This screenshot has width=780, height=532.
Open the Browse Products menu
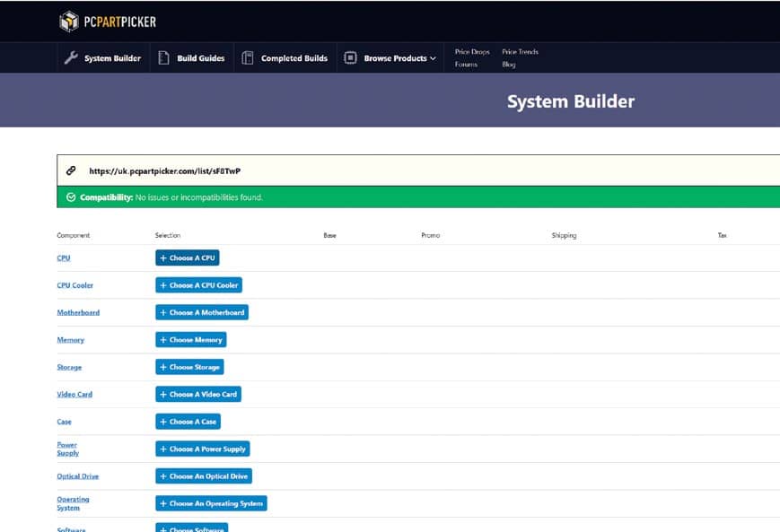[x=390, y=58]
